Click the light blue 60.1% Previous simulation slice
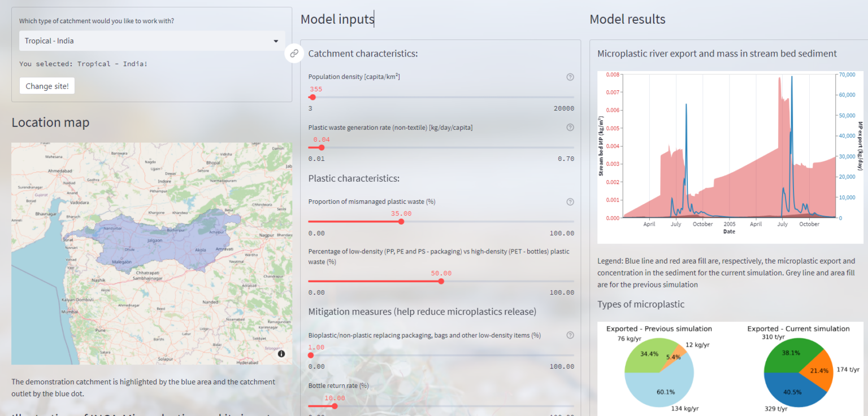This screenshot has height=416, width=868. point(661,389)
